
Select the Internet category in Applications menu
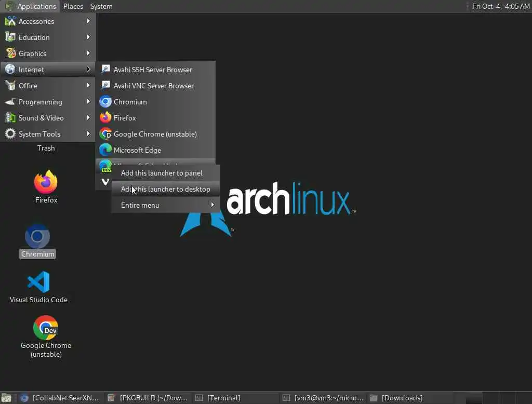tap(48, 70)
